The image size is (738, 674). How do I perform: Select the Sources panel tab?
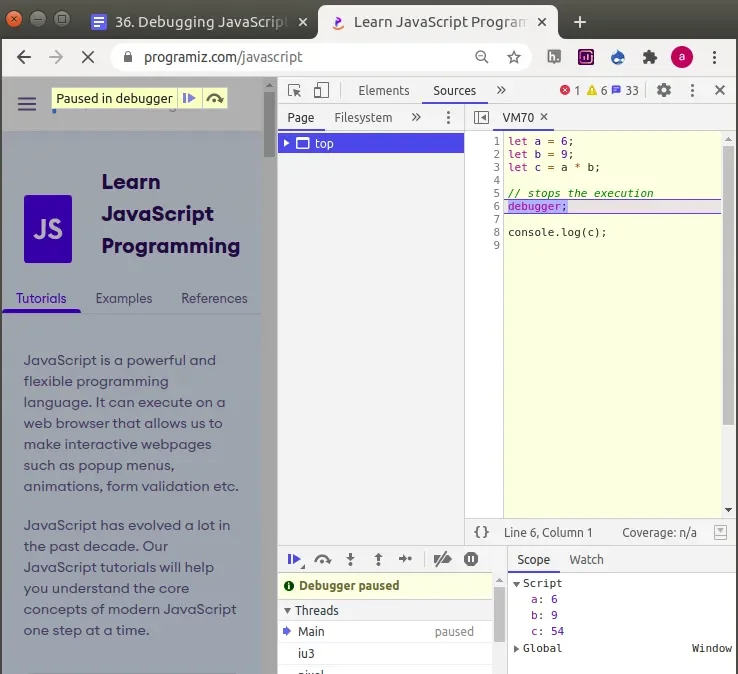pyautogui.click(x=454, y=90)
